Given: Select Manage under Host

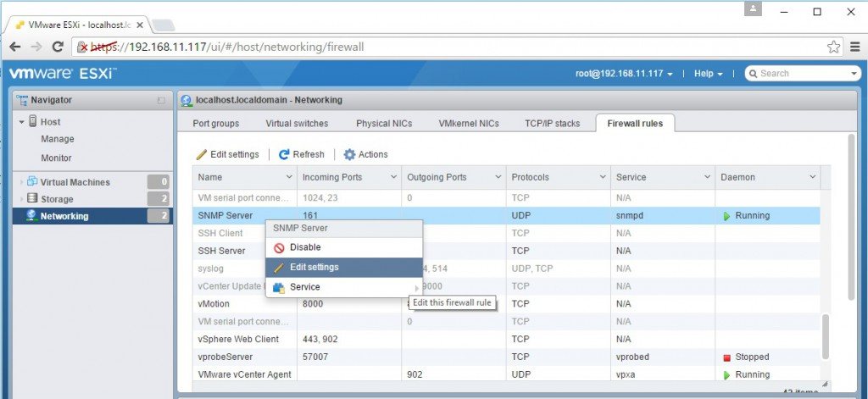Looking at the screenshot, I should 58,139.
